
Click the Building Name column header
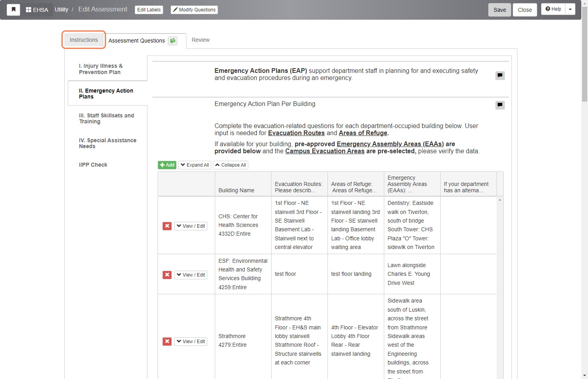click(x=243, y=184)
